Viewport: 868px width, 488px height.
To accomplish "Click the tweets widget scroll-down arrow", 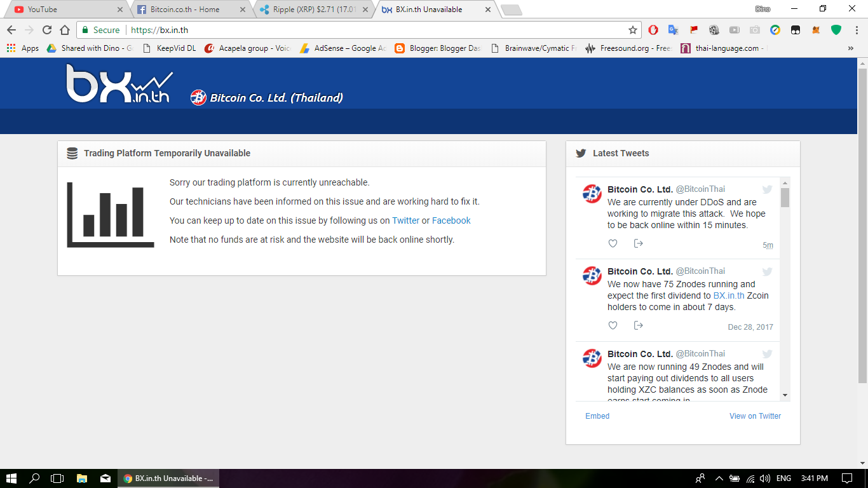I will click(785, 395).
